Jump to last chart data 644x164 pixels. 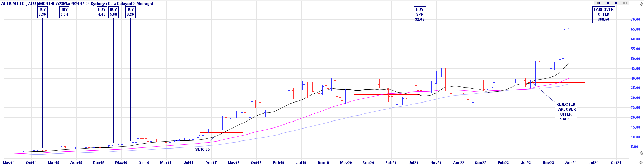tap(625, 3)
